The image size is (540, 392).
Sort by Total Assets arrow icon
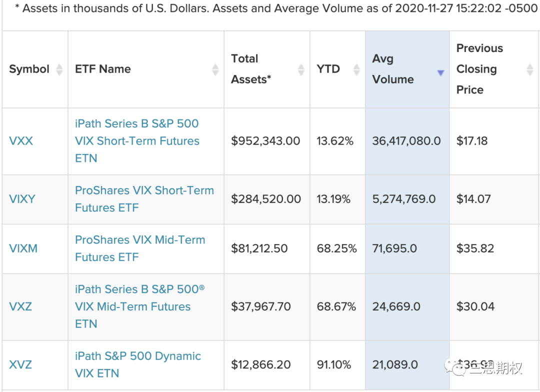click(301, 69)
